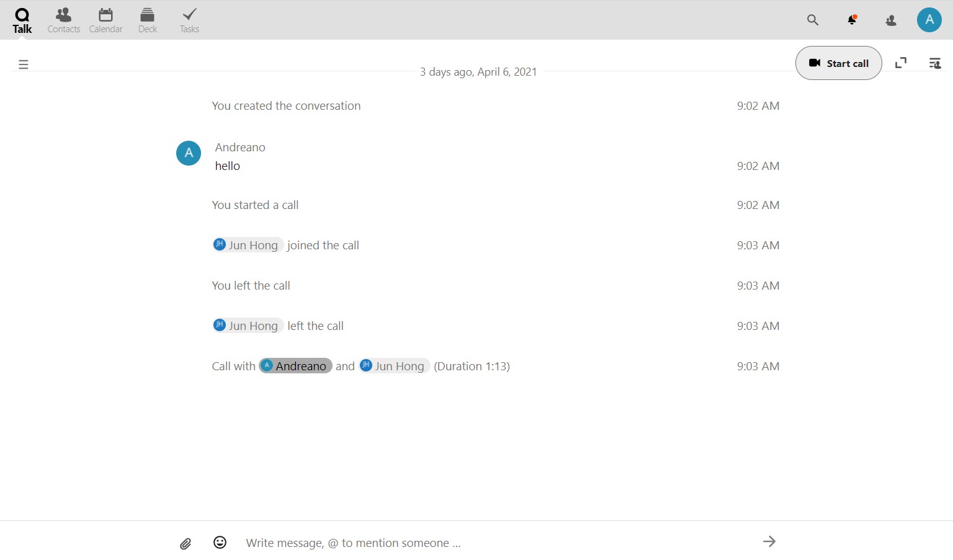Image resolution: width=953 pixels, height=560 pixels.
Task: Open the Talk app from top bar
Action: [22, 20]
